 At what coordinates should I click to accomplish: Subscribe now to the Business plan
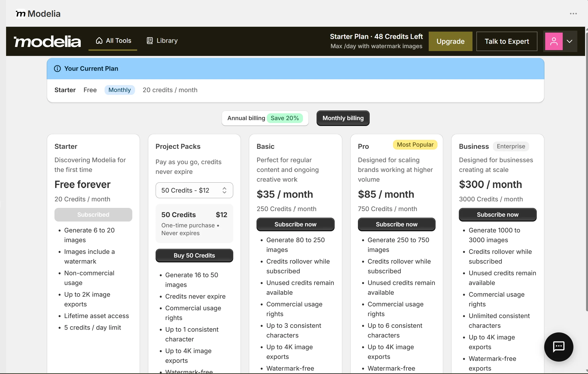(x=497, y=214)
